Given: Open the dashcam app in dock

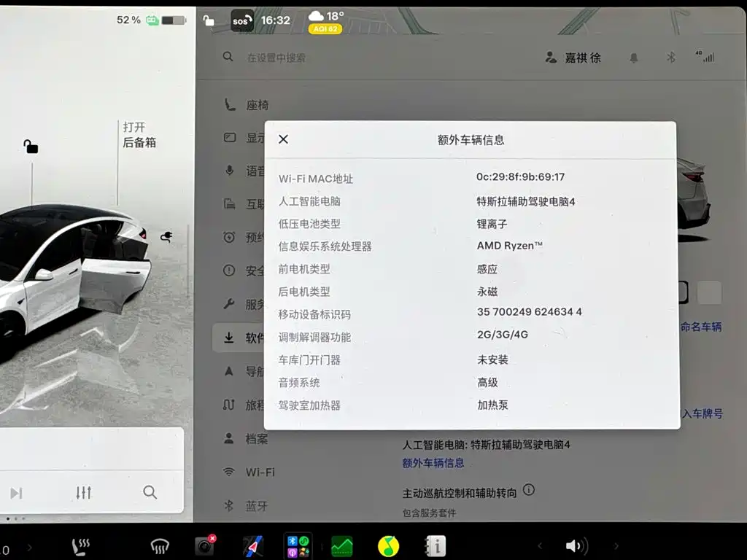Looking at the screenshot, I should click(205, 545).
